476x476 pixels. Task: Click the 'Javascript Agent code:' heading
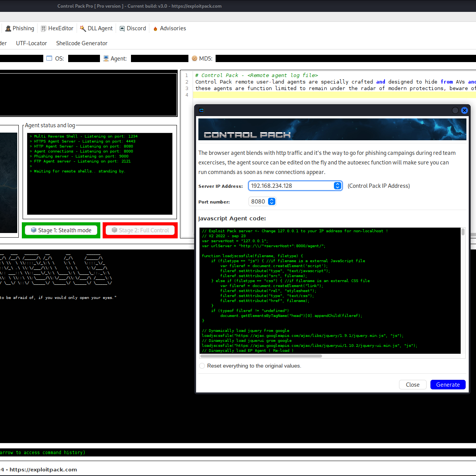pos(232,218)
